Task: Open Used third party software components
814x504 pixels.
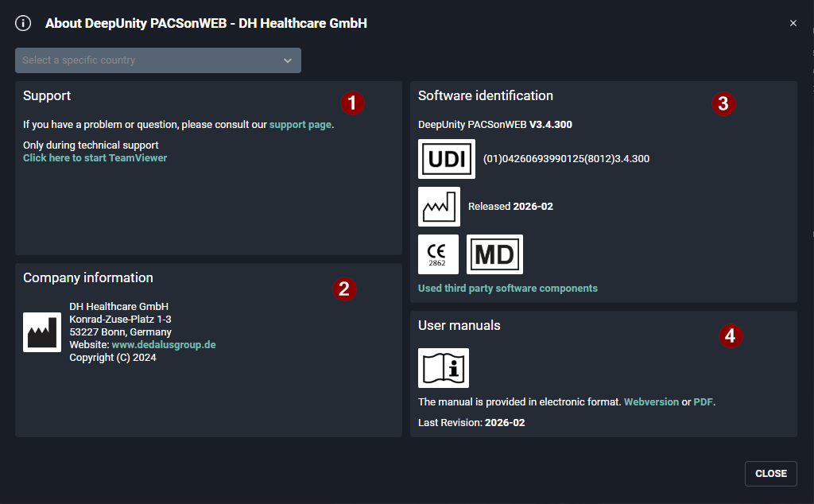Action: [507, 289]
